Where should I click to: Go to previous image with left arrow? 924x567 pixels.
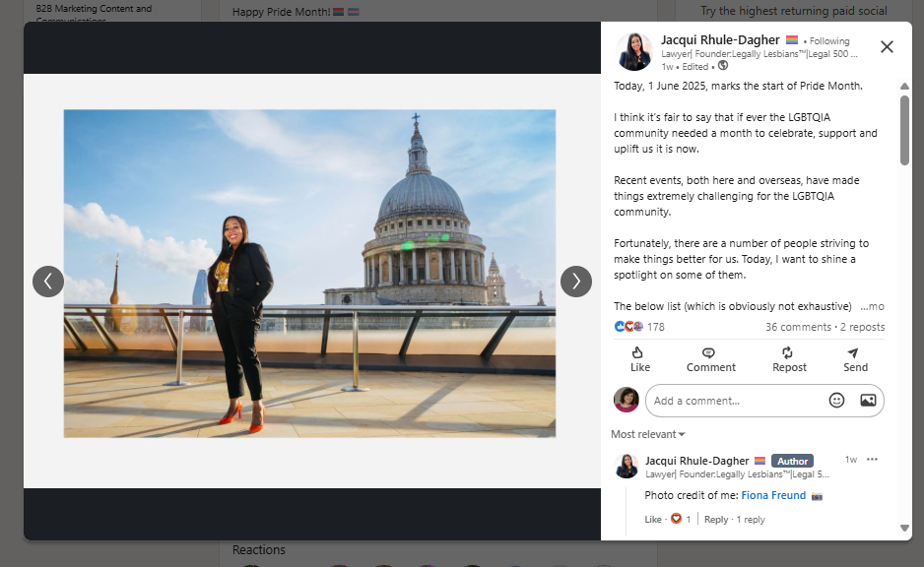point(48,282)
